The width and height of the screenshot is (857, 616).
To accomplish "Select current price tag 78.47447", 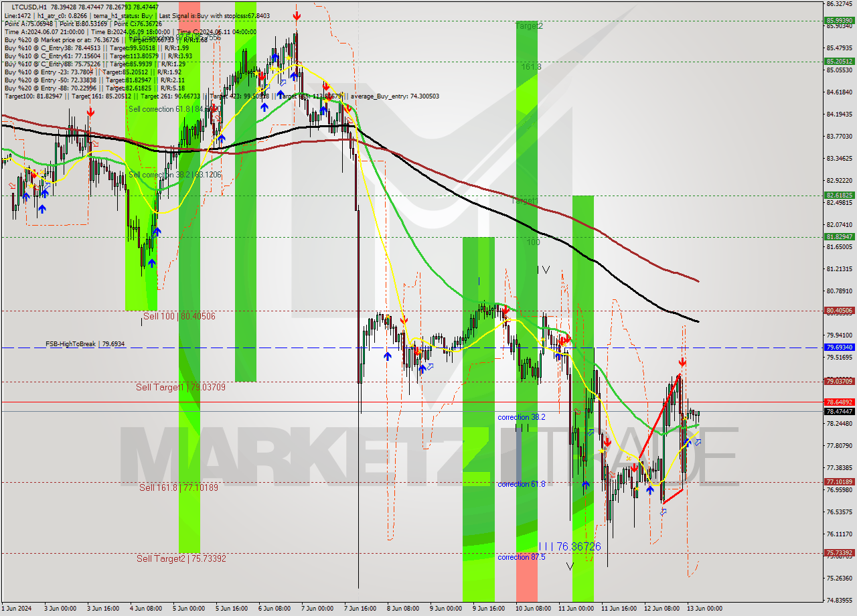I will tap(840, 411).
